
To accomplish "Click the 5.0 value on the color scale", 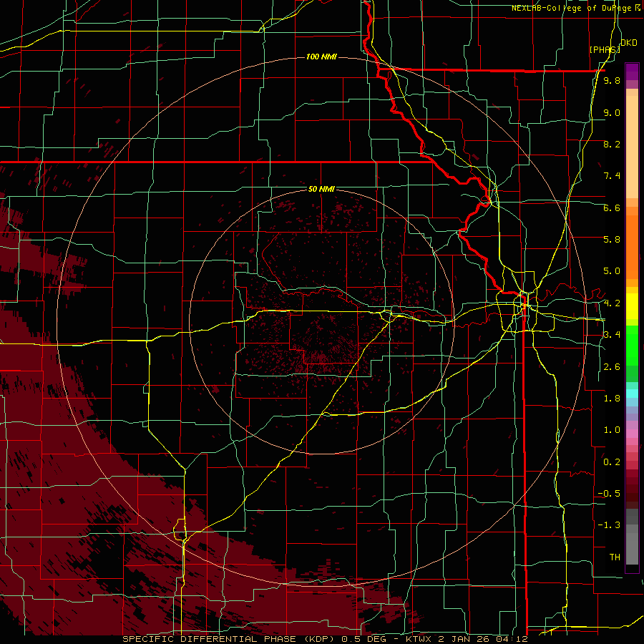I will tap(612, 271).
